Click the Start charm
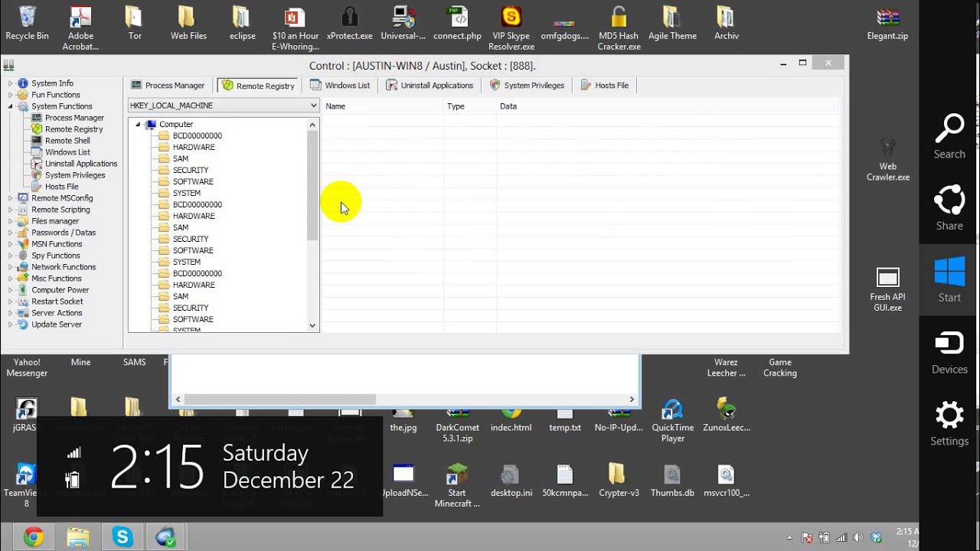The height and width of the screenshot is (551, 980). click(949, 279)
